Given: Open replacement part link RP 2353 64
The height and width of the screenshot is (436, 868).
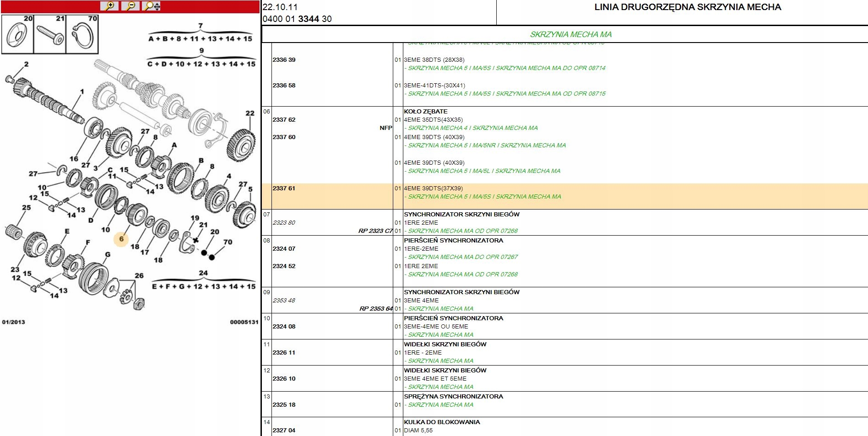Looking at the screenshot, I should click(x=376, y=308).
